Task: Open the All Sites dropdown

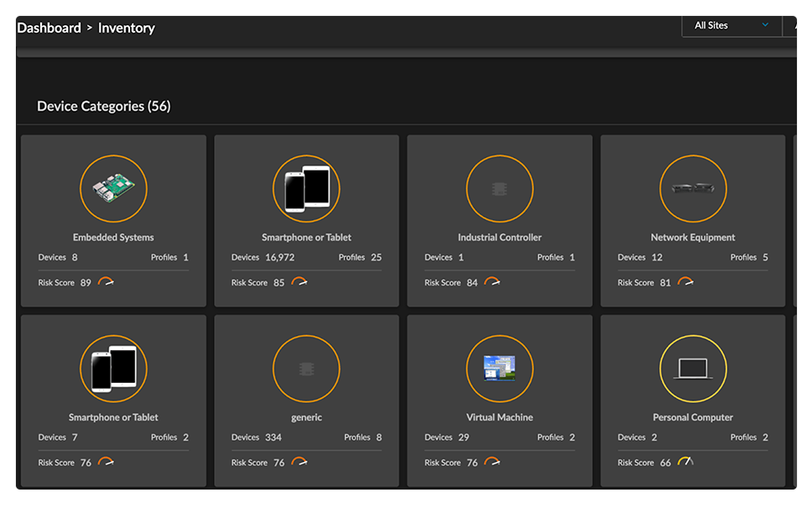Action: click(x=731, y=25)
